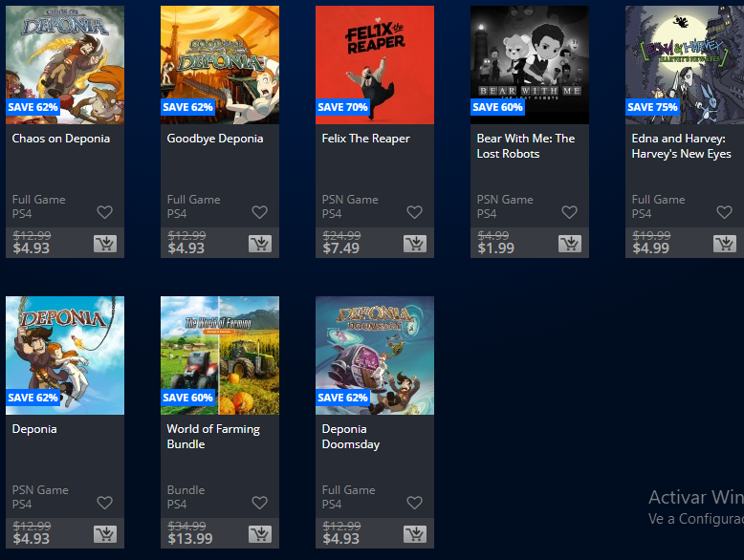Open Deponia Doomsday title link

(x=351, y=437)
